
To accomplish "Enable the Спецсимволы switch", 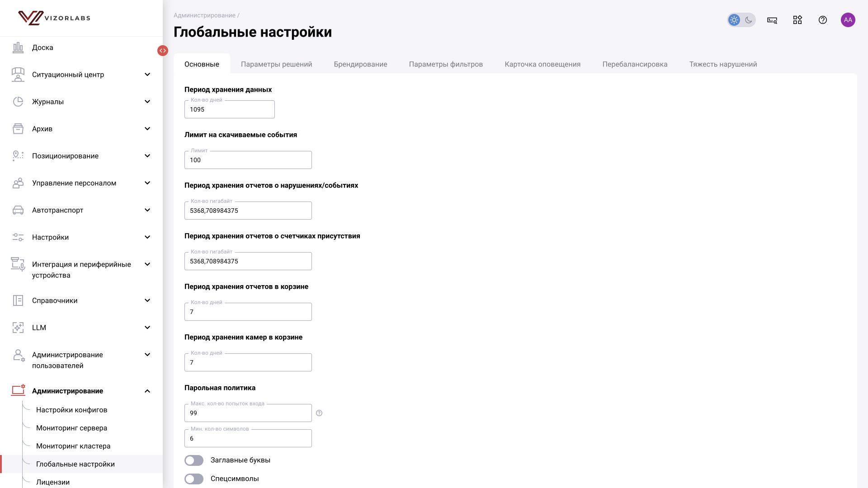I will (x=194, y=479).
